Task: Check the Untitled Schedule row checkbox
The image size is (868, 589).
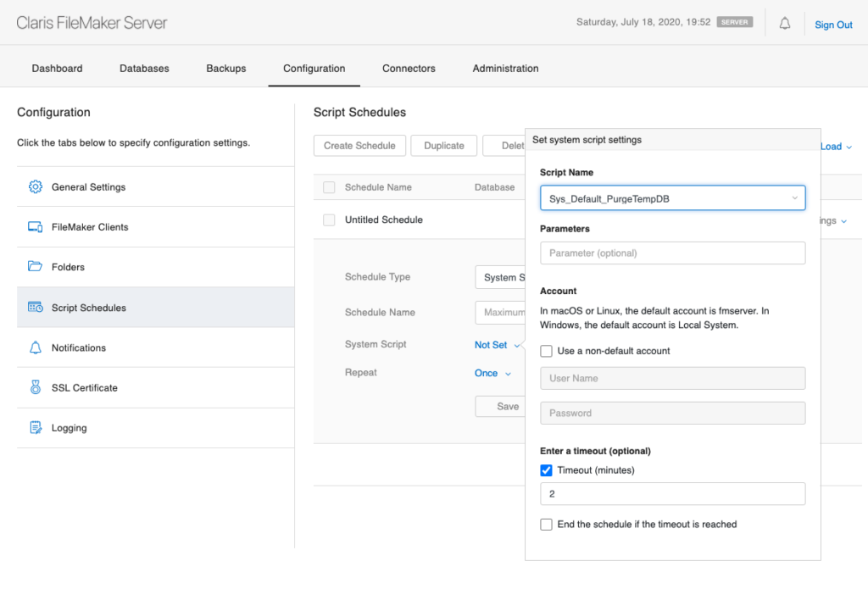Action: click(329, 219)
